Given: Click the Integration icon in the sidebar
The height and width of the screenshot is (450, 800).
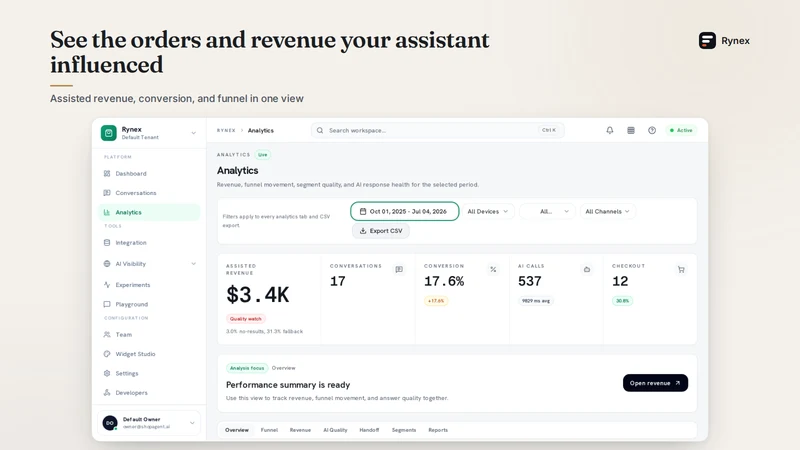Looking at the screenshot, I should click(107, 243).
